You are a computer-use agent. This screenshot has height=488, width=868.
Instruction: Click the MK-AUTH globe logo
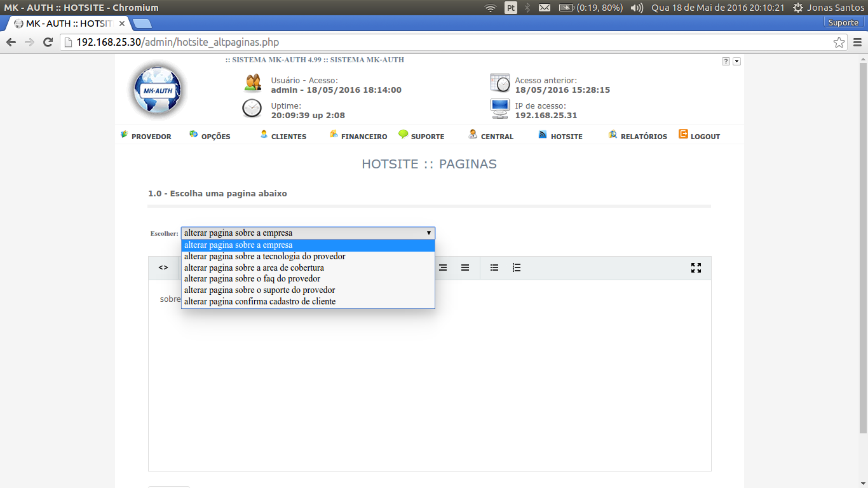(x=158, y=90)
